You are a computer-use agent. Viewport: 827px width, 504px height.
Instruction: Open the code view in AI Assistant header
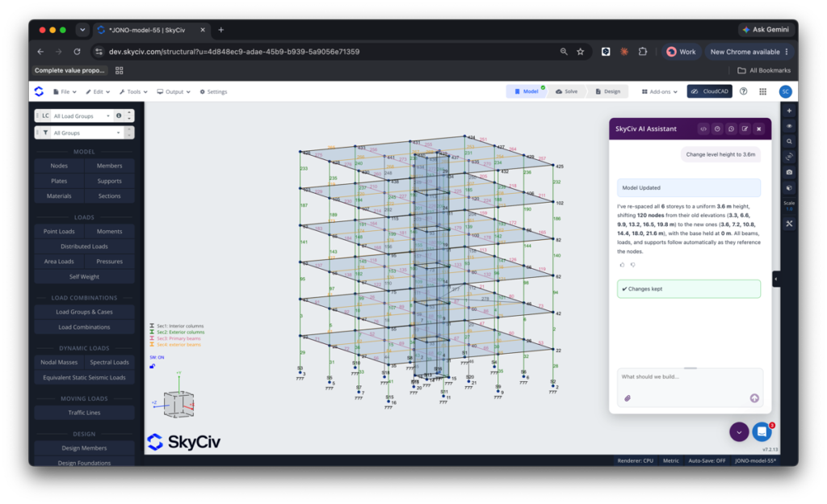point(703,128)
